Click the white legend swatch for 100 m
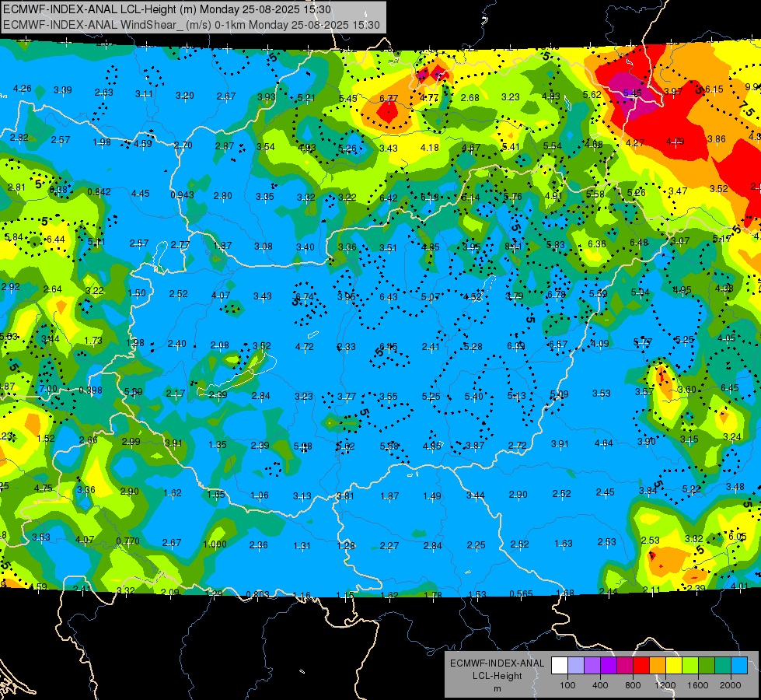 [x=560, y=665]
